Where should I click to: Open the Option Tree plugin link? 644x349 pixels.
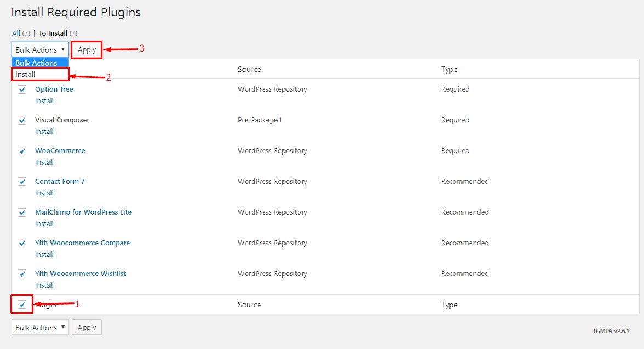[x=54, y=89]
